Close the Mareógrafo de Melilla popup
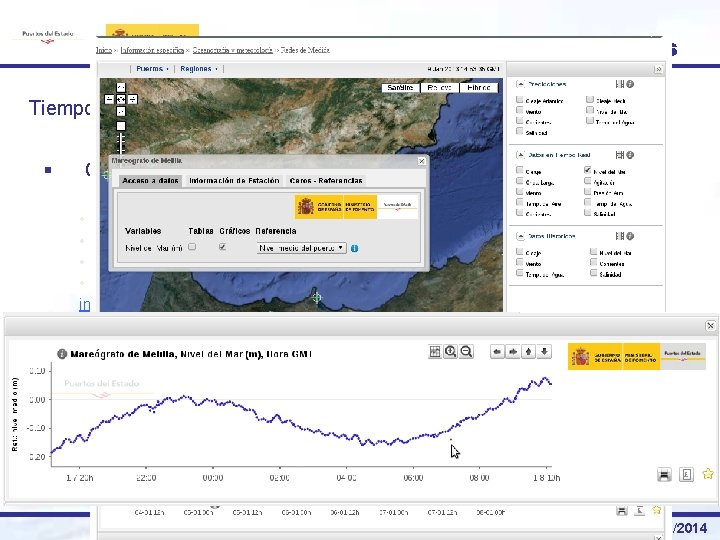 coord(422,161)
